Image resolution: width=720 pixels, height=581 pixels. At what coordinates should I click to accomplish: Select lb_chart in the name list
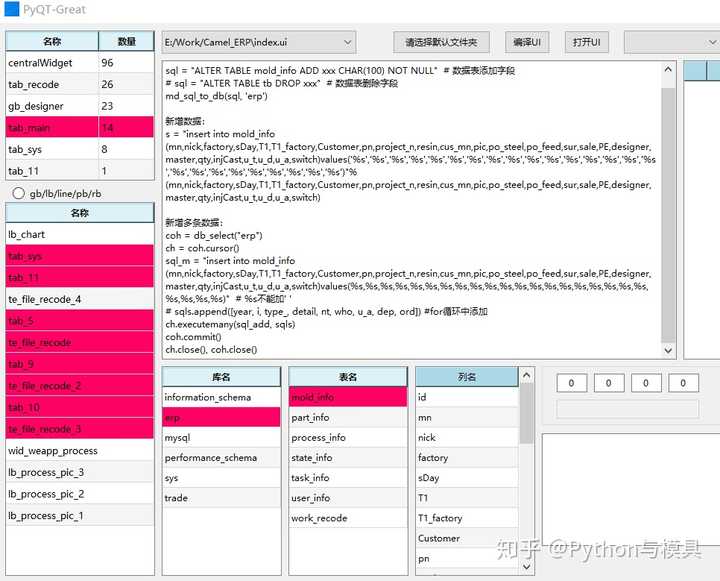tap(80, 234)
